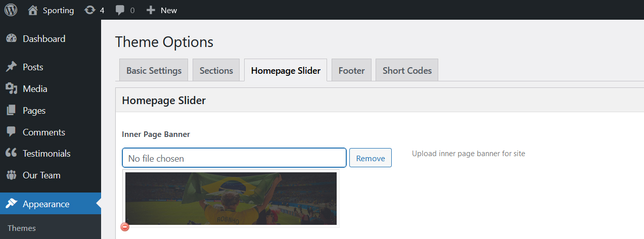
Task: Open the updates icon showing 4
Action: point(90,10)
